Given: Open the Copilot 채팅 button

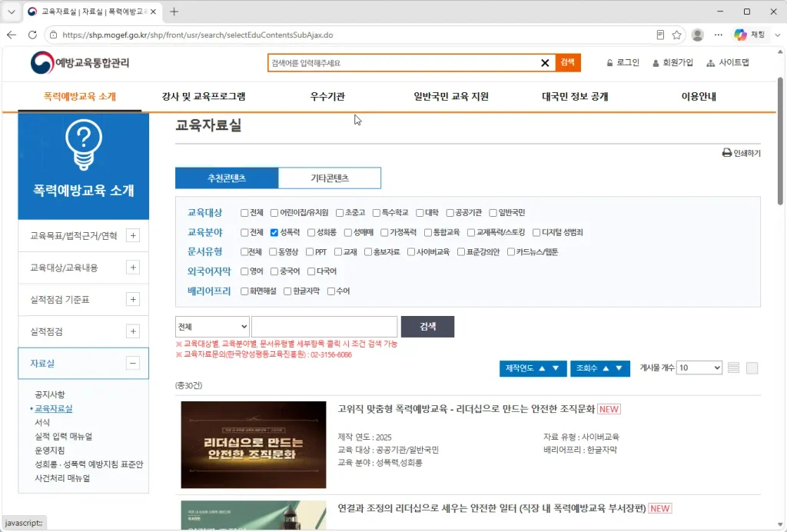Looking at the screenshot, I should tap(749, 35).
